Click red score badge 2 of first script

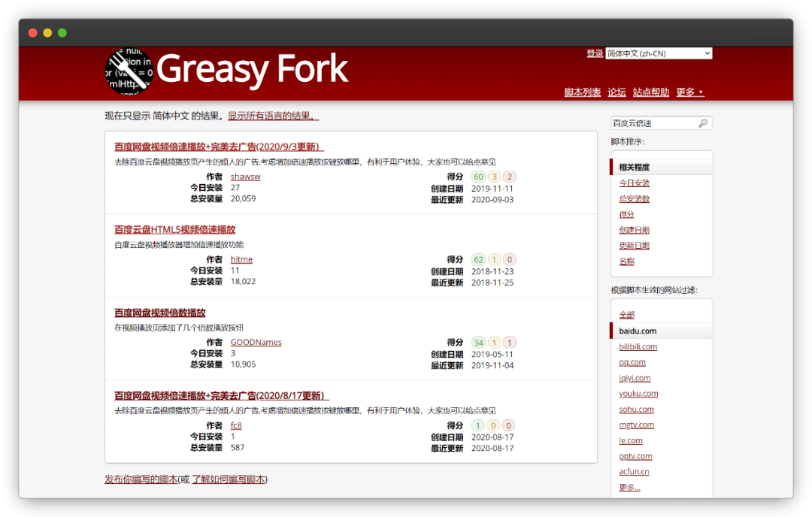coord(510,177)
